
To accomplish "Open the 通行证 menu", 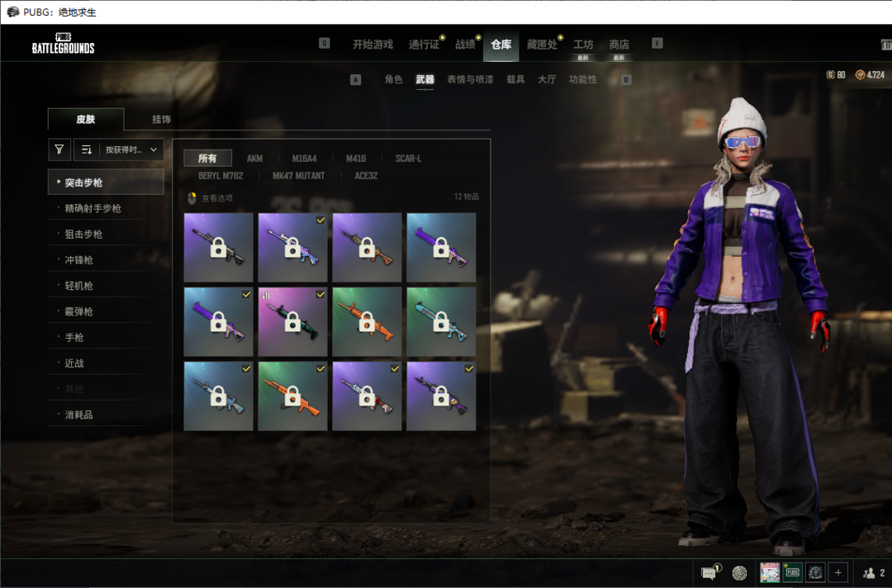I will [425, 45].
